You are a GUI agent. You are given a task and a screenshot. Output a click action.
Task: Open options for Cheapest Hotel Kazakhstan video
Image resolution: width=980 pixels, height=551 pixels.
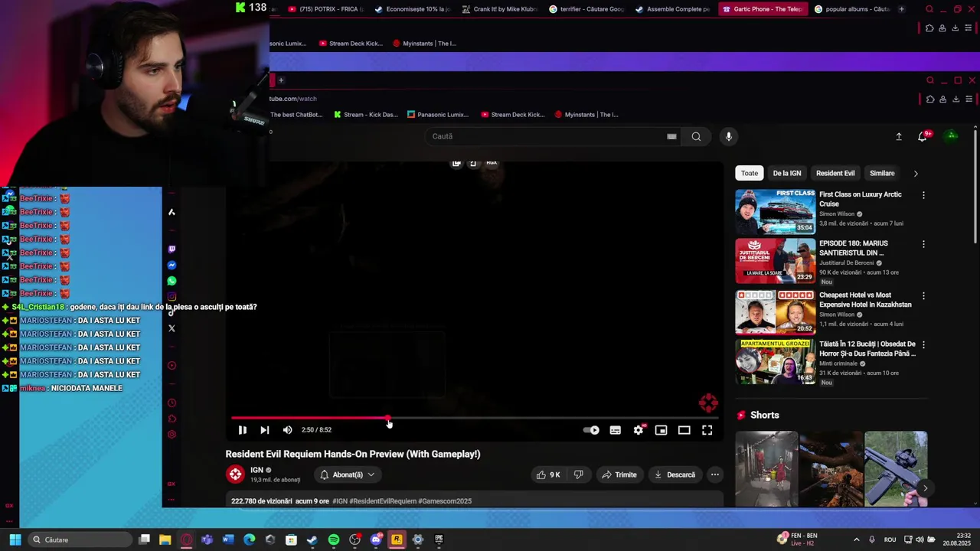923,295
